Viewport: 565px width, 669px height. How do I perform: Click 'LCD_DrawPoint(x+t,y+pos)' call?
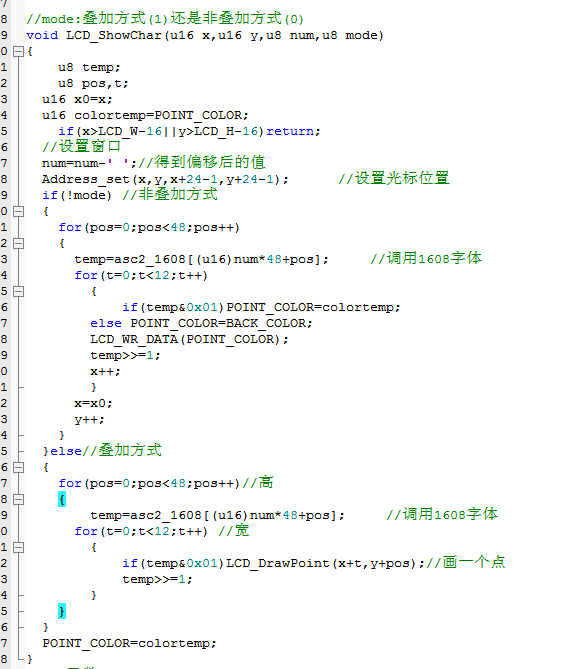(321, 563)
